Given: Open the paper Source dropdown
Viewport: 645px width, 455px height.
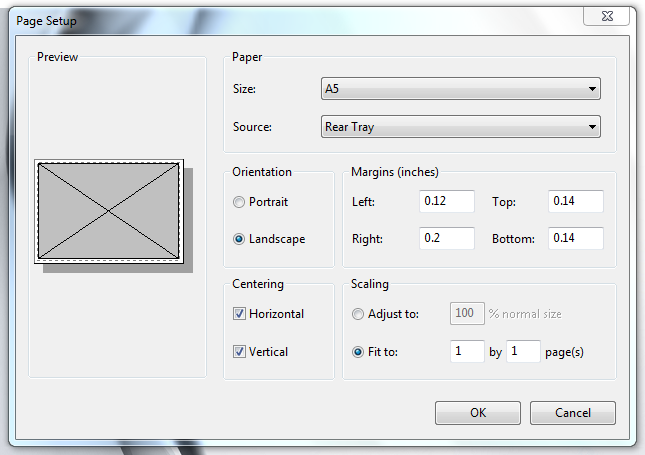Looking at the screenshot, I should coord(461,127).
